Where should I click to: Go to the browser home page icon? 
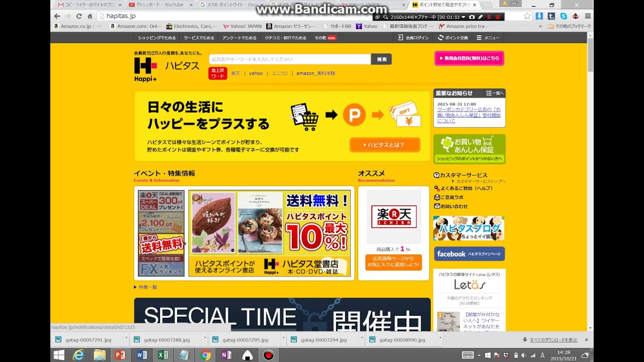coord(90,16)
